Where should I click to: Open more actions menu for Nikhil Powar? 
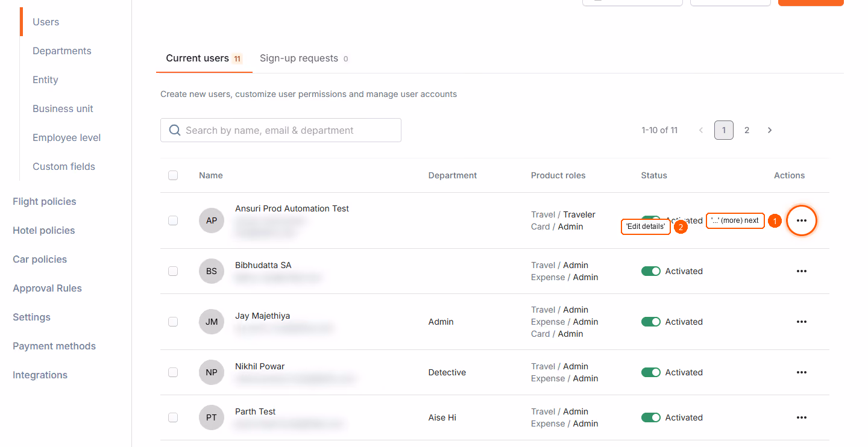tap(801, 372)
